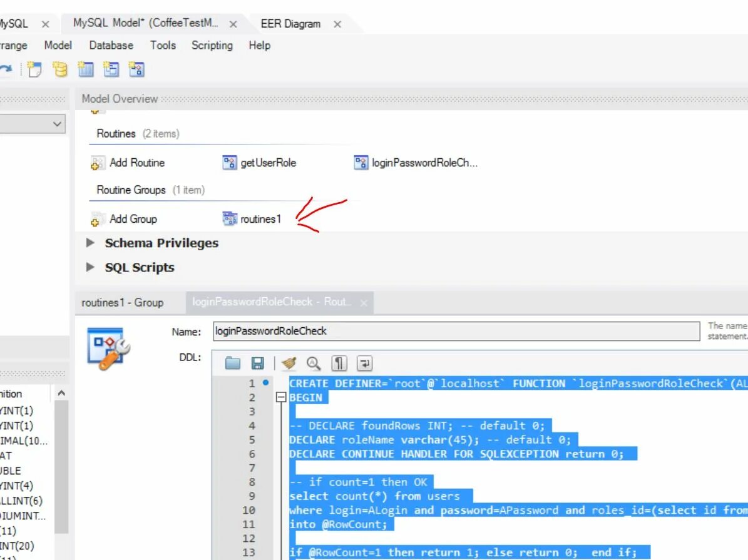Click the routine Name input field
Screen dimensions: 748x560
(456, 331)
